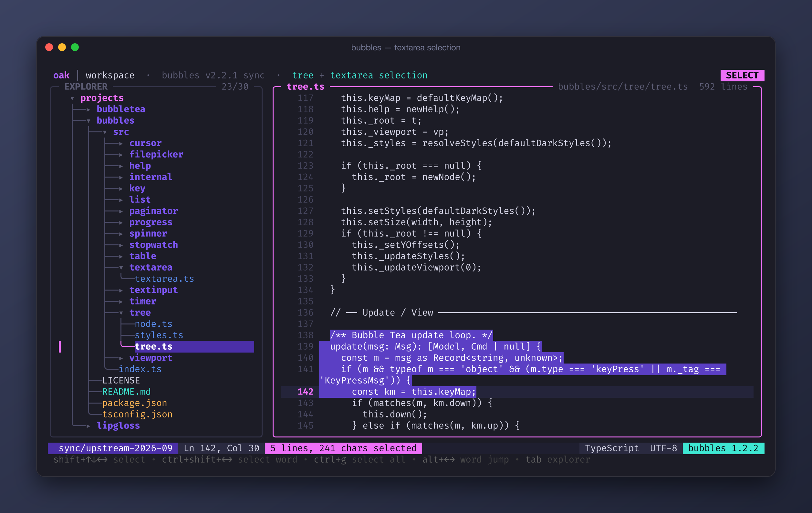The width and height of the screenshot is (812, 513).
Task: Open textarea.ts file
Action: 164,279
